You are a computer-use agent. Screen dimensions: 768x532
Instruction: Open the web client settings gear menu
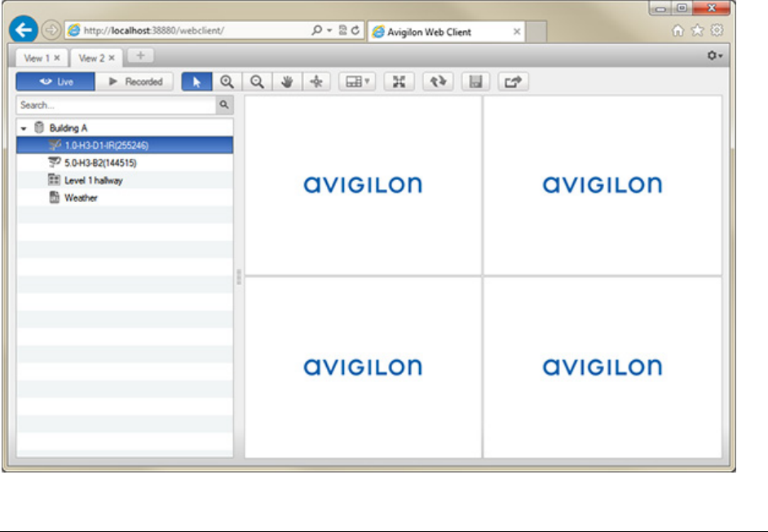[715, 55]
